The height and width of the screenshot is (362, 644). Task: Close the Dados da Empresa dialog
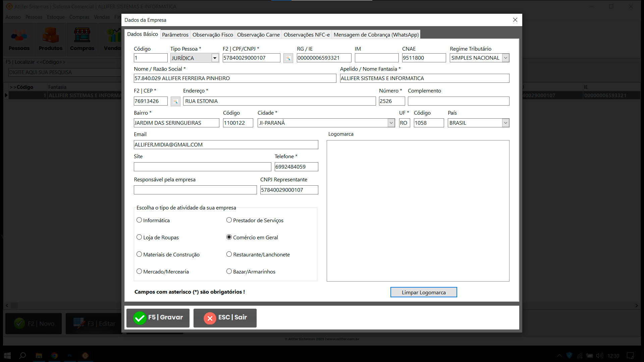pyautogui.click(x=515, y=20)
